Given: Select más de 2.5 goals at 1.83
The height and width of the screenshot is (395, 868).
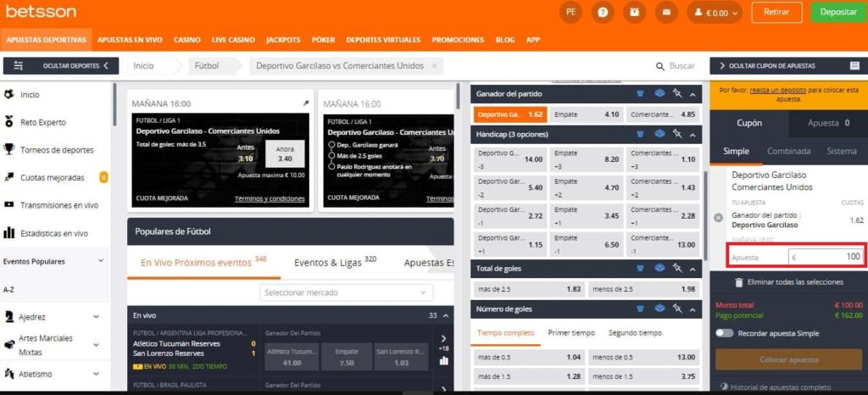Looking at the screenshot, I should (x=529, y=289).
